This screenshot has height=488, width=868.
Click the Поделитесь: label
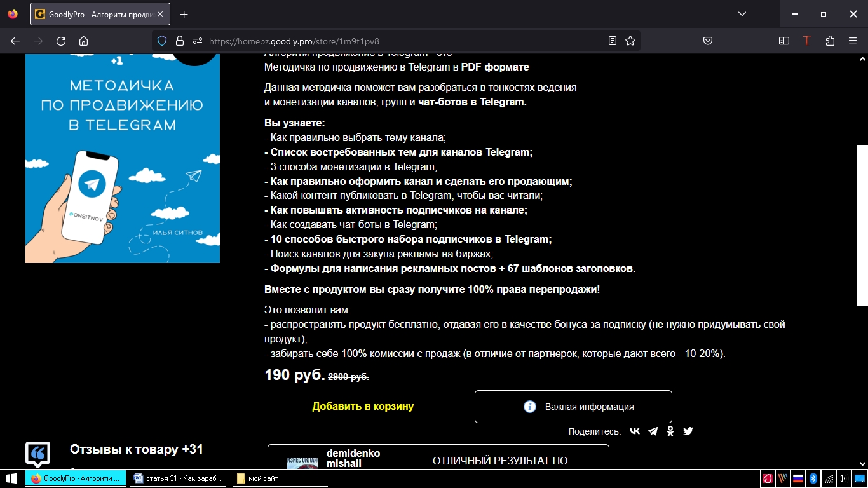coord(595,431)
